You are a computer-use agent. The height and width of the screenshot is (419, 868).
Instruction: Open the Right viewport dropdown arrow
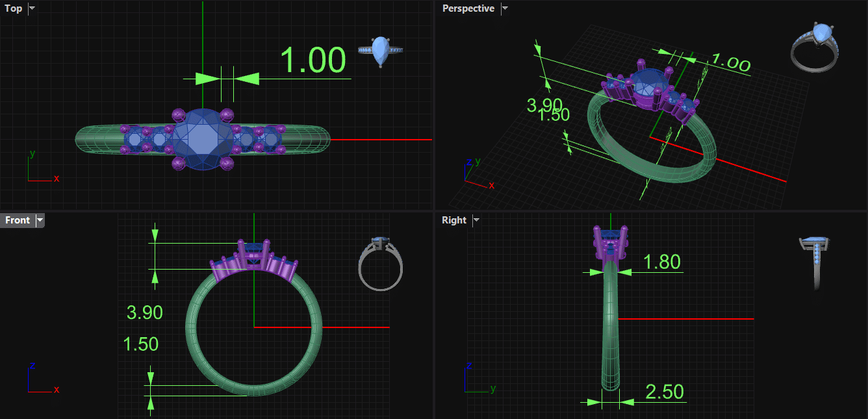point(476,220)
